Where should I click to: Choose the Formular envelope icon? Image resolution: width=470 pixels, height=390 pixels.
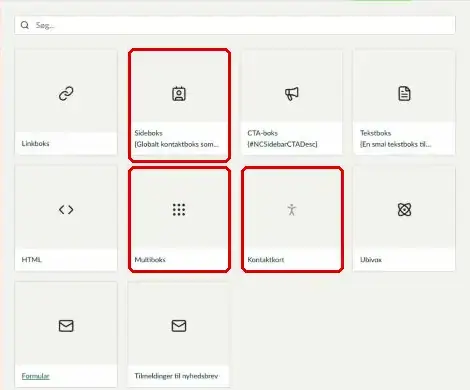click(66, 326)
